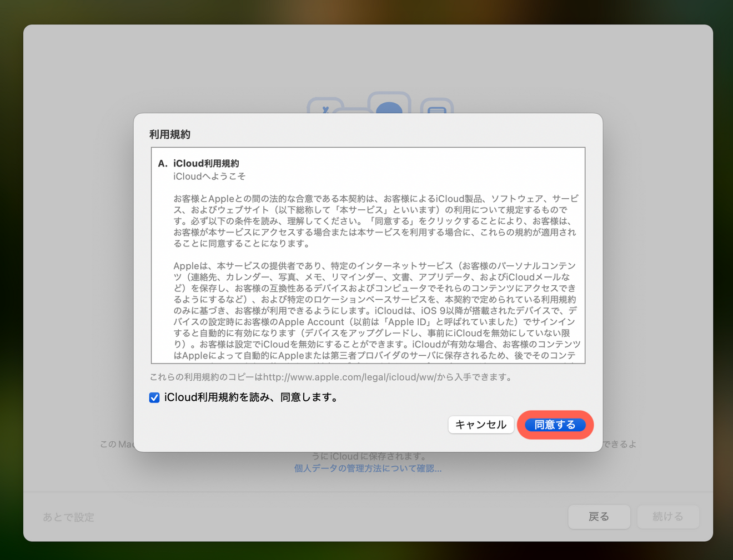This screenshot has height=560, width=733.
Task: Click the iCloudへようこそ line
Action: [209, 176]
